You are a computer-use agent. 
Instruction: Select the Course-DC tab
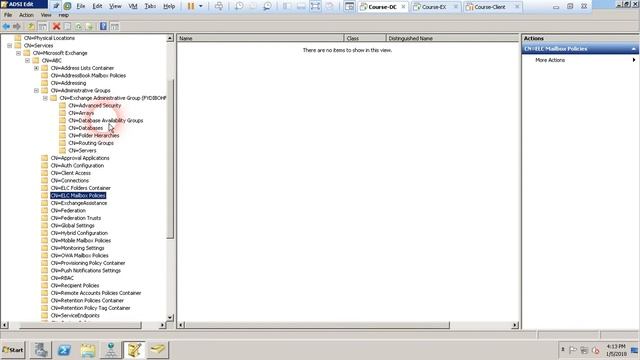(x=382, y=7)
